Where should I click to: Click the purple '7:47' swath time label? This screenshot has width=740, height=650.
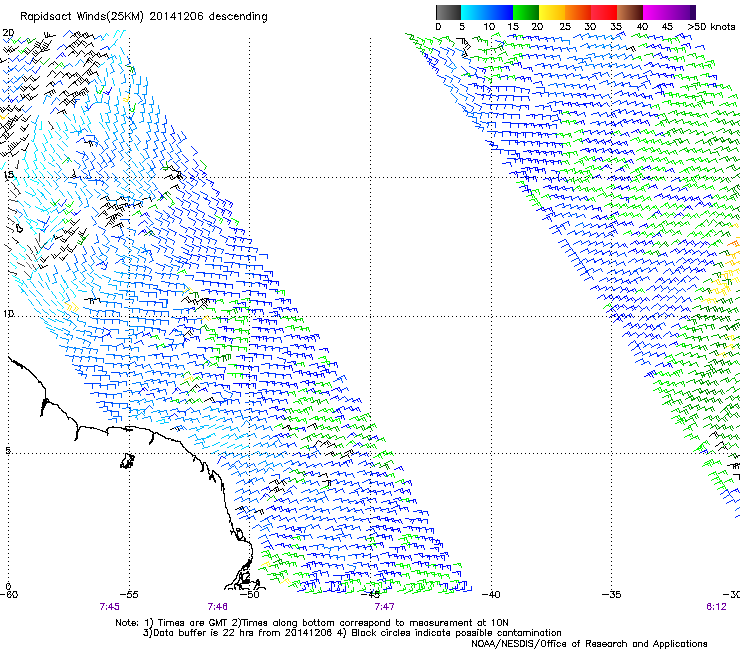tap(385, 607)
